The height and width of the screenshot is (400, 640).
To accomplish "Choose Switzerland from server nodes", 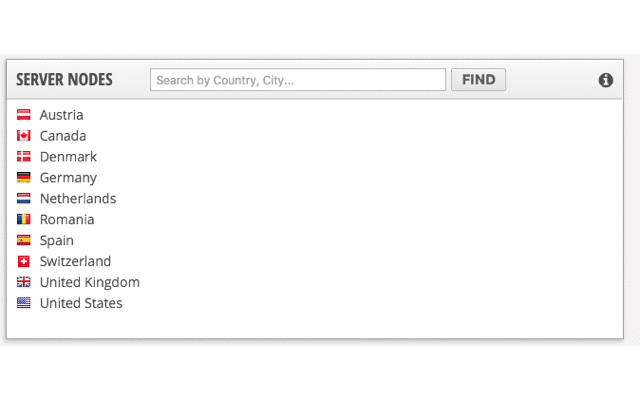I will [x=75, y=262].
